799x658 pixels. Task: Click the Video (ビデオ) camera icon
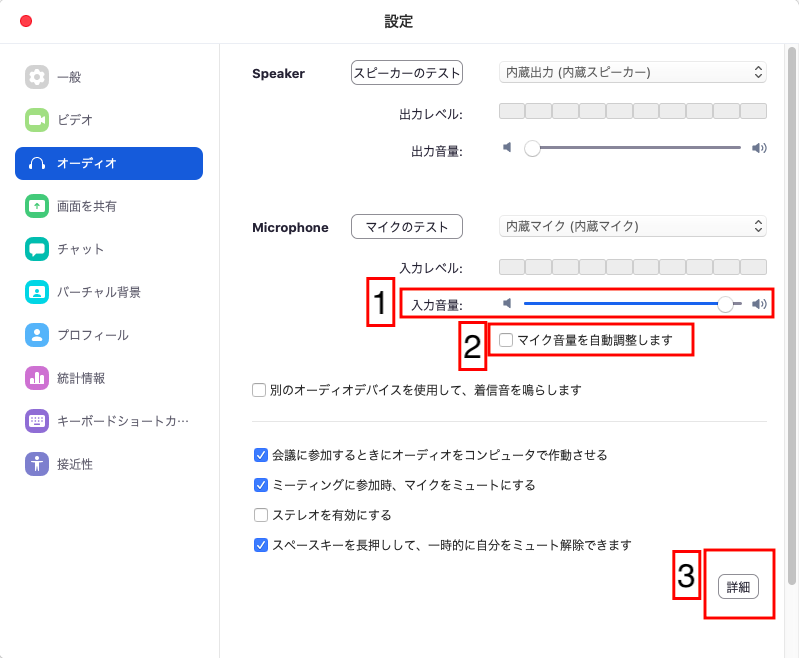pos(37,120)
